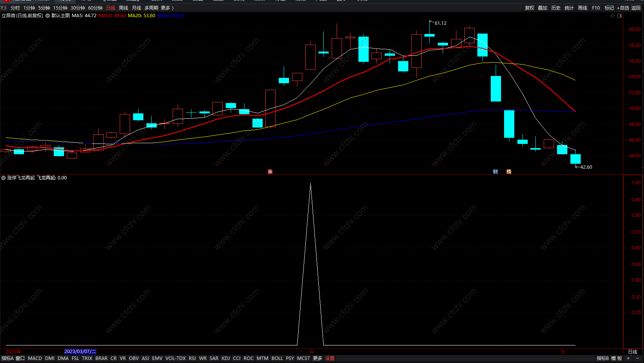
Task: Click the collapse-panel icon left of 分时
Action: coord(3,8)
